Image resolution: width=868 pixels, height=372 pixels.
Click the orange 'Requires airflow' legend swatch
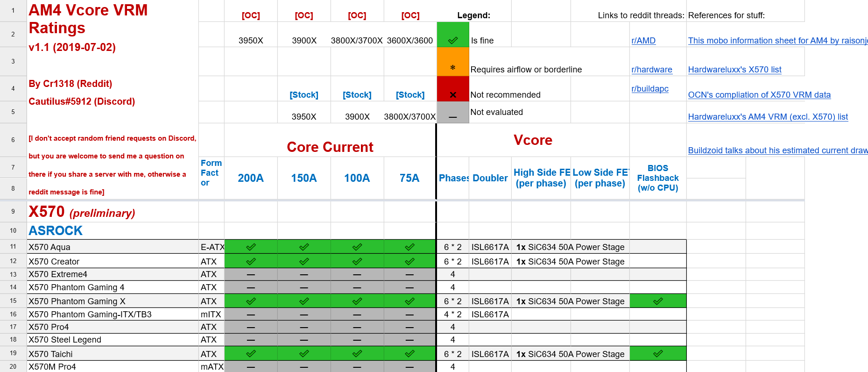coord(453,62)
